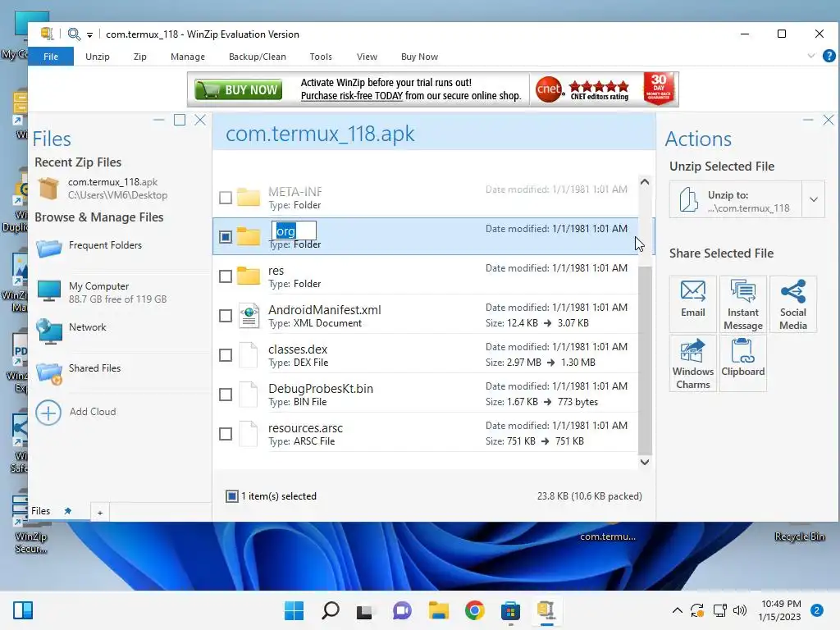Screen dimensions: 840x630
Task: Click the org rename text field
Action: click(x=294, y=231)
